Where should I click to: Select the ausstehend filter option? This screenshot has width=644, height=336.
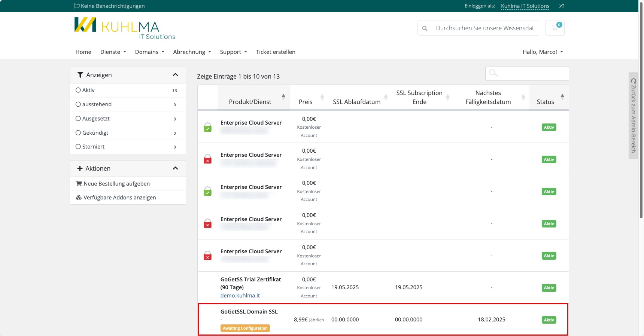128,104
